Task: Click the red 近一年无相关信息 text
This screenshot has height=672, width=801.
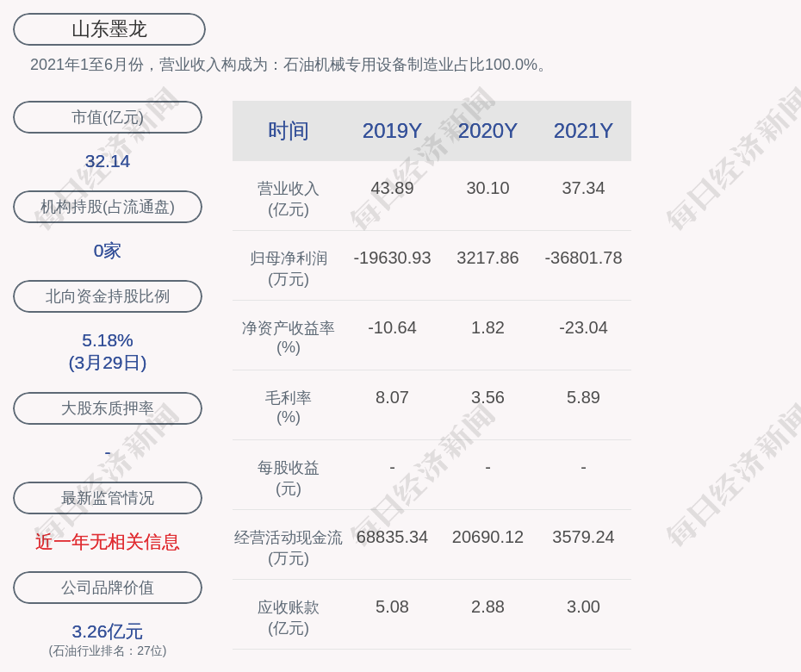Action: coord(108,542)
